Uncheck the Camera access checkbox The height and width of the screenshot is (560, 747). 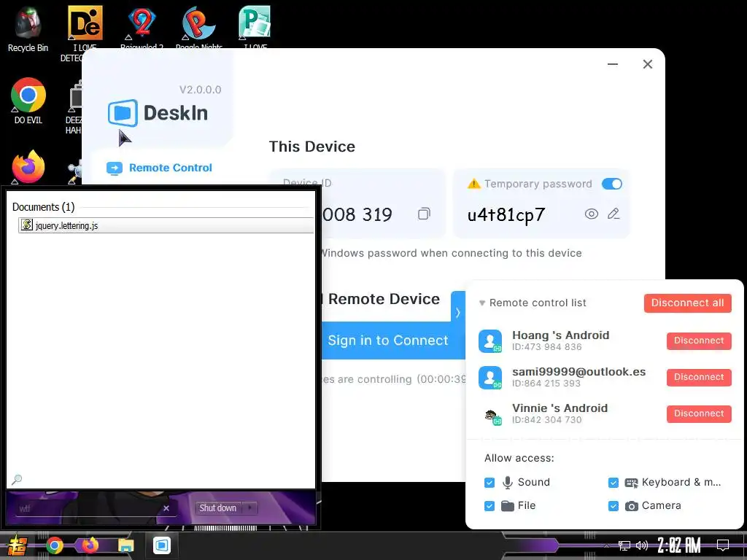click(613, 506)
